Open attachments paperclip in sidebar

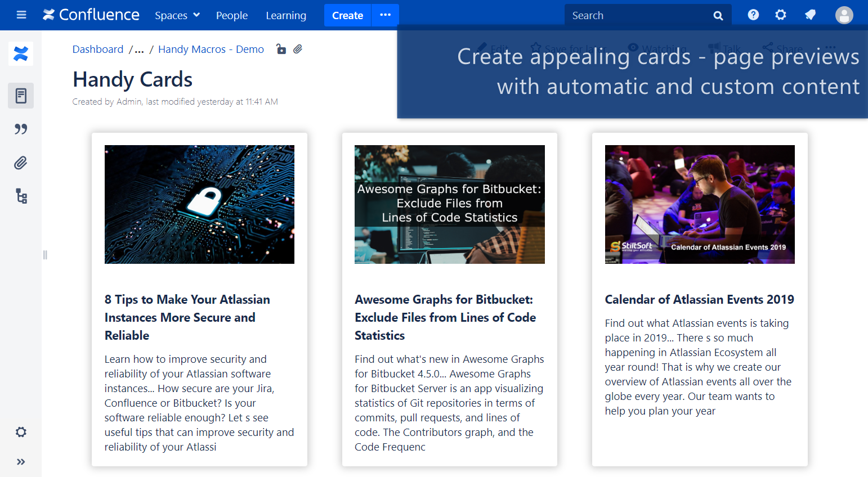pyautogui.click(x=21, y=163)
